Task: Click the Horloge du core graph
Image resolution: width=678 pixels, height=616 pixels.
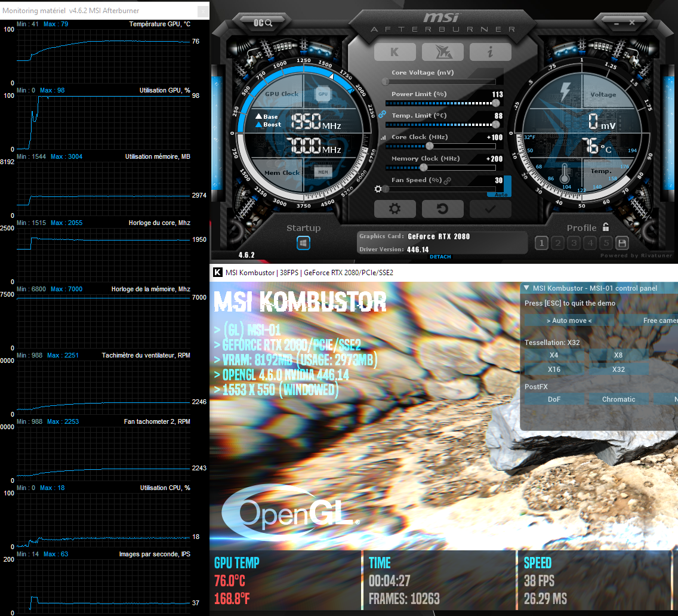Action: pyautogui.click(x=103, y=255)
